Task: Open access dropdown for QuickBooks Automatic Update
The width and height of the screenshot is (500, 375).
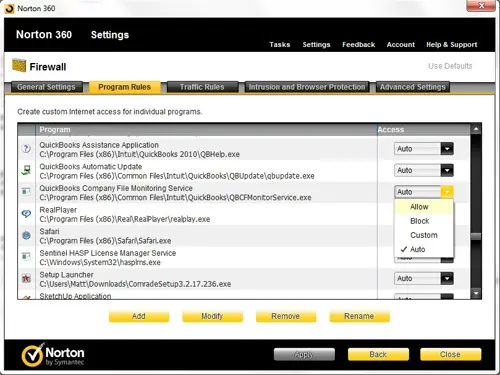Action: [x=447, y=170]
